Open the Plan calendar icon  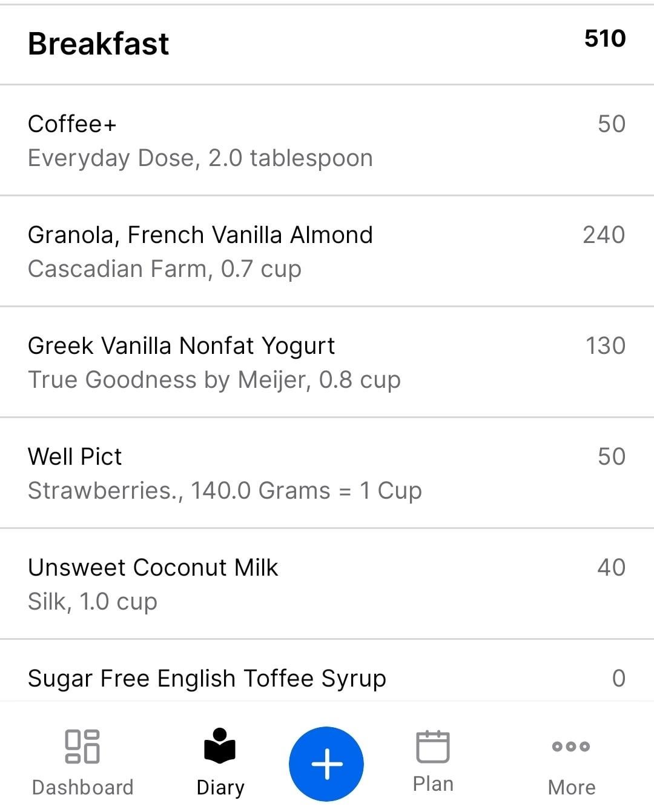pos(433,746)
